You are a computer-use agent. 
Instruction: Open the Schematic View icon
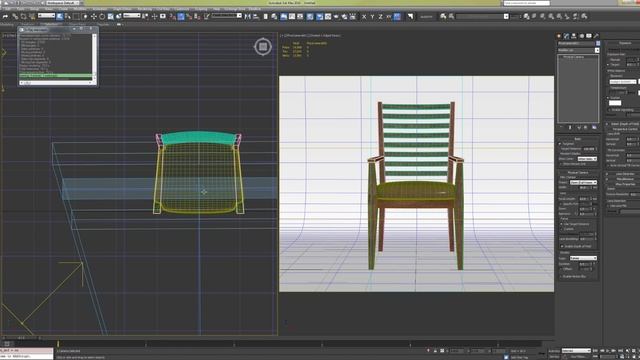click(300, 16)
